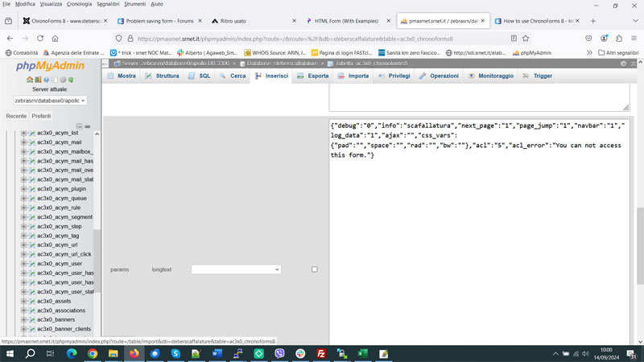This screenshot has width=644, height=362.
Task: Open Cronologia menu in Firefox
Action: coord(79,4)
